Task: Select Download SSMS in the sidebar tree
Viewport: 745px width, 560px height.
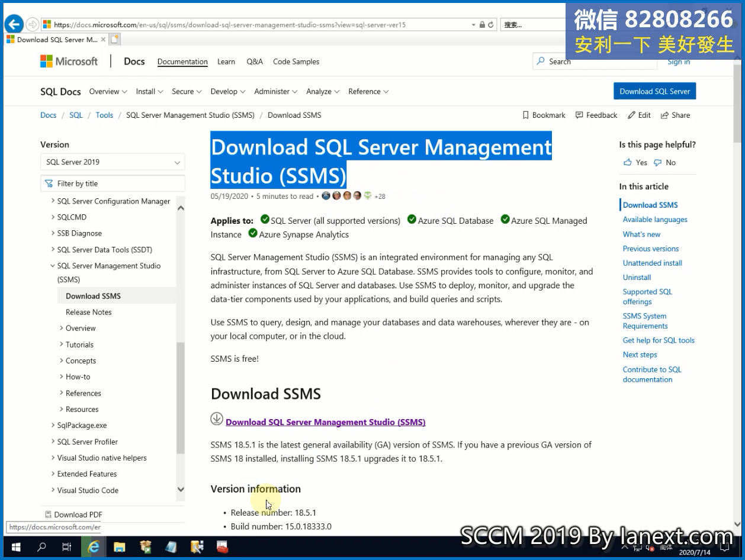Action: coord(94,296)
